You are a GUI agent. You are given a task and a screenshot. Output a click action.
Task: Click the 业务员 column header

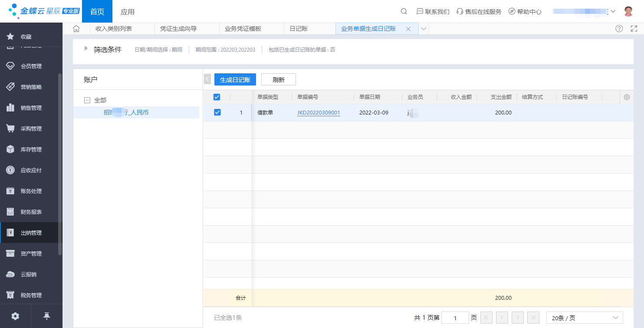(415, 97)
